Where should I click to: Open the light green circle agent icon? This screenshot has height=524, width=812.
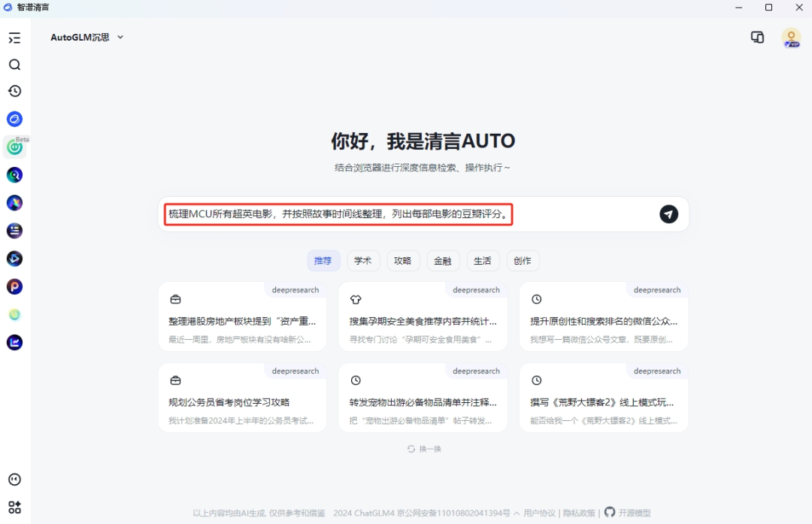click(x=14, y=315)
